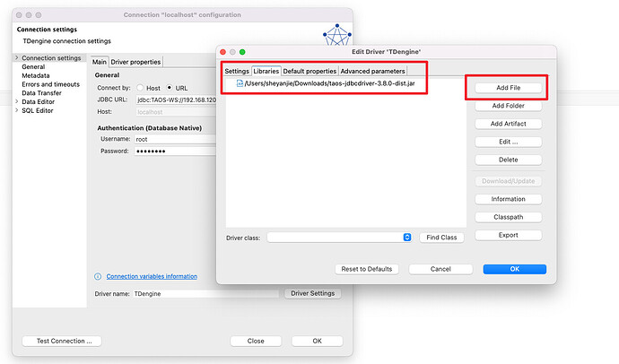This screenshot has width=619, height=364.
Task: Click the Username input field
Action: click(175, 138)
